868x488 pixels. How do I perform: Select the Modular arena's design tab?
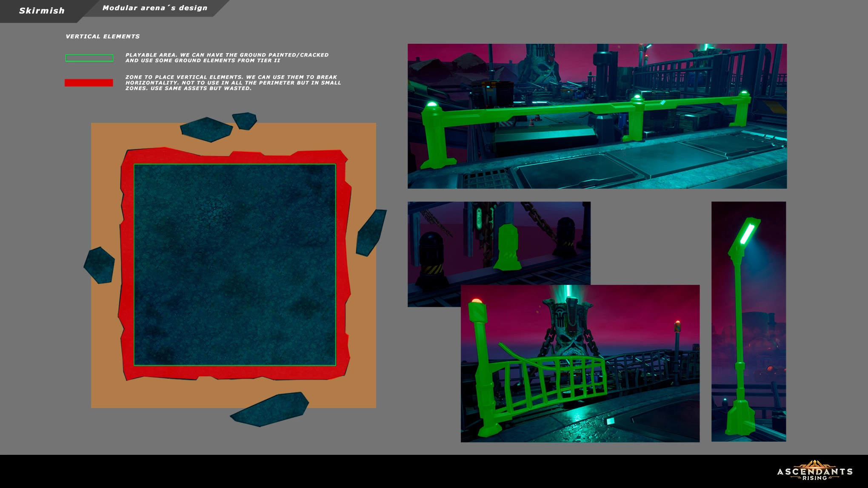pyautogui.click(x=155, y=8)
